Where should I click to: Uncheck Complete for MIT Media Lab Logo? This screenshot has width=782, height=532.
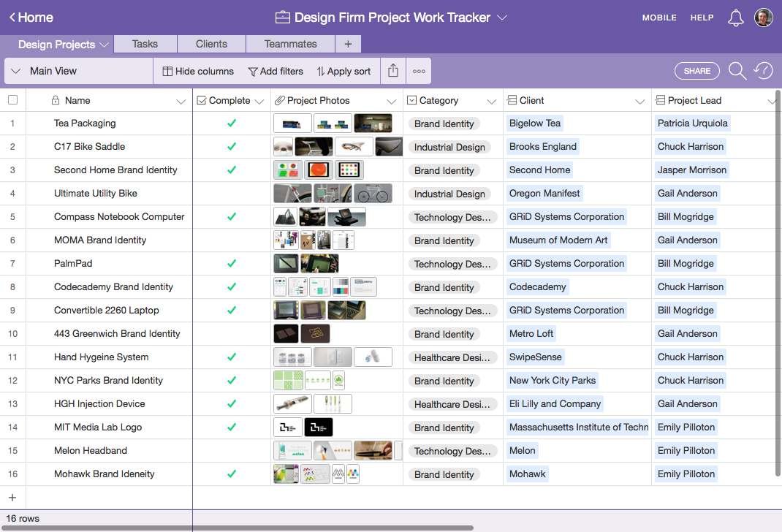[232, 427]
